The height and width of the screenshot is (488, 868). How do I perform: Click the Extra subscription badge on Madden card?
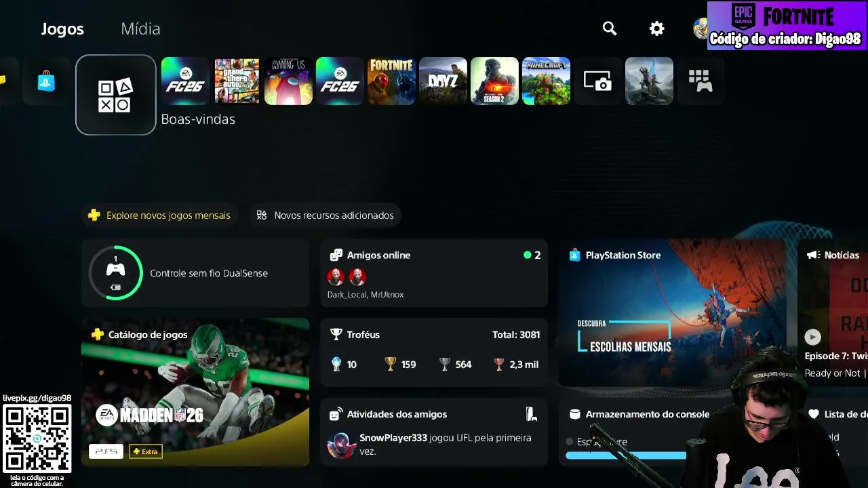[146, 451]
